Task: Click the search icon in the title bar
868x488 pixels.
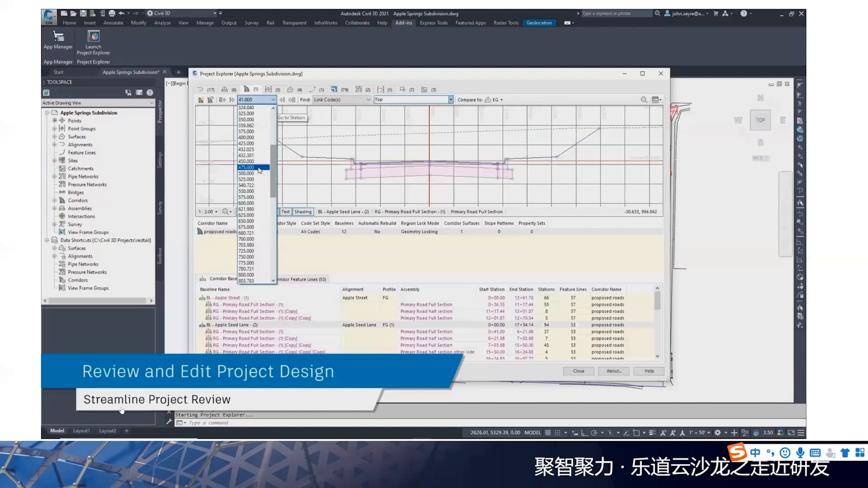Action: (657, 14)
